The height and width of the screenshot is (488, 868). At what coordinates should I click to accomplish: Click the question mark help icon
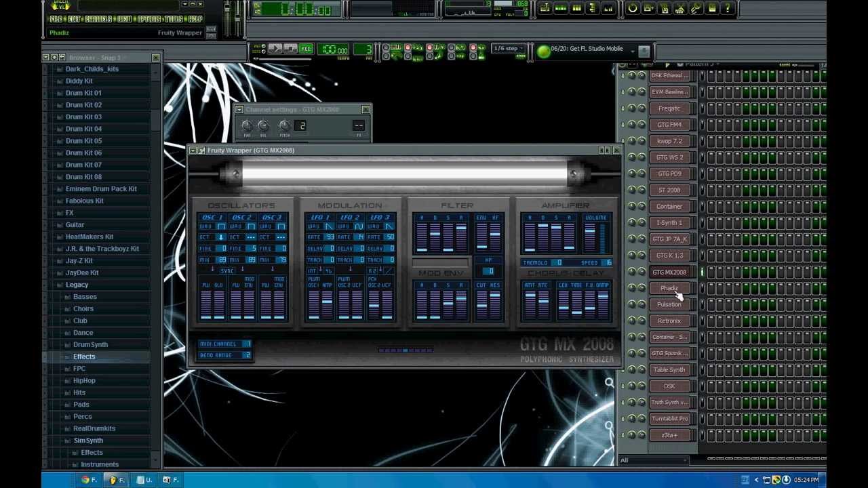click(x=728, y=8)
